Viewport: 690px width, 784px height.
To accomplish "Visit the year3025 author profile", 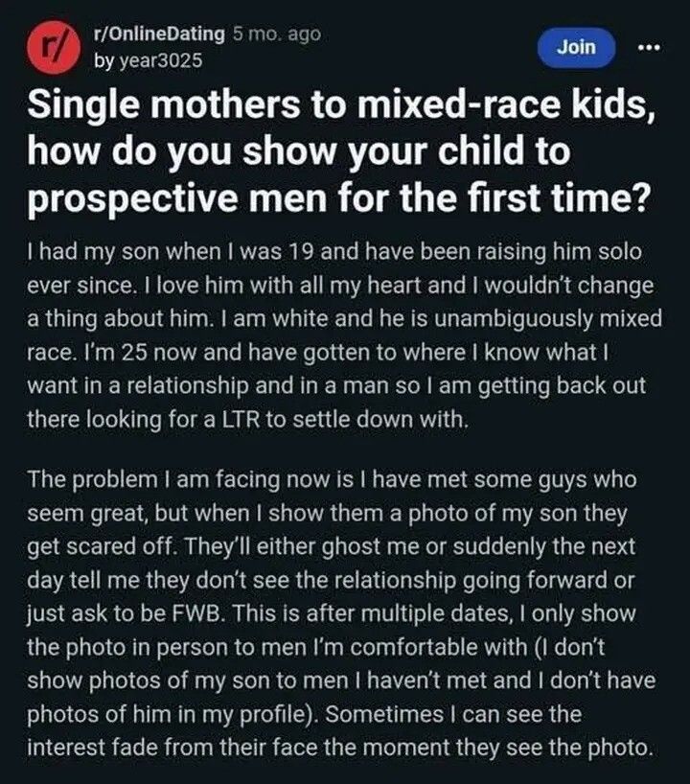I will 147,59.
